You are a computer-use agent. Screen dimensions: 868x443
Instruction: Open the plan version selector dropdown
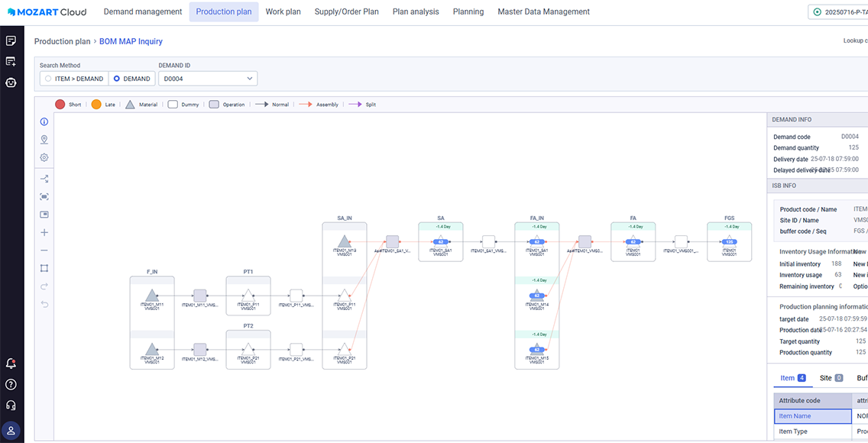tap(837, 12)
